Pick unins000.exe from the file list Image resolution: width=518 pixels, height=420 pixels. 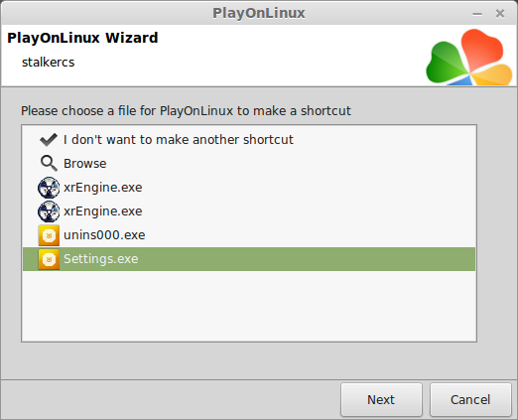pyautogui.click(x=104, y=235)
